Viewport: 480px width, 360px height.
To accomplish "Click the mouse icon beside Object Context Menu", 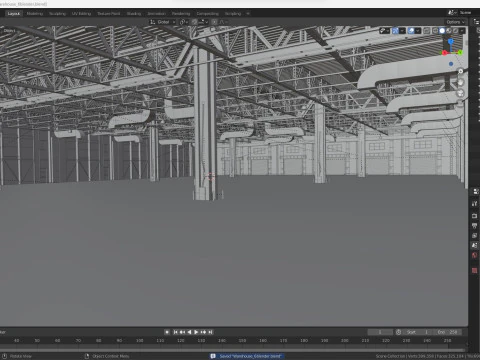I will tap(87, 356).
